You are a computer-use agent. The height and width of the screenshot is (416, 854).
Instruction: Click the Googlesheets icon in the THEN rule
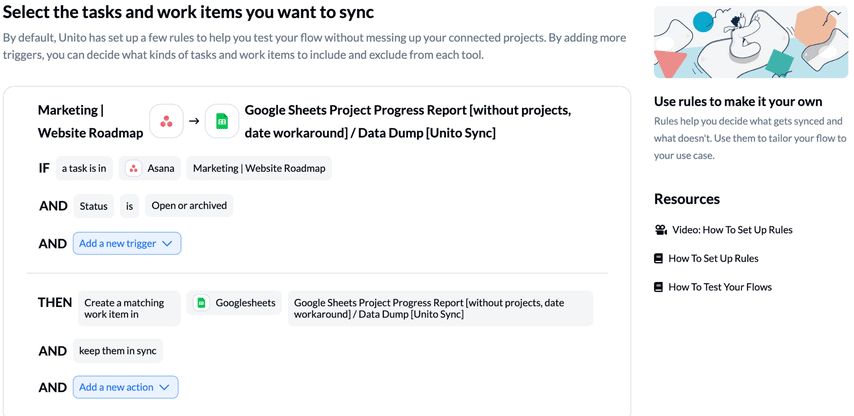point(202,303)
